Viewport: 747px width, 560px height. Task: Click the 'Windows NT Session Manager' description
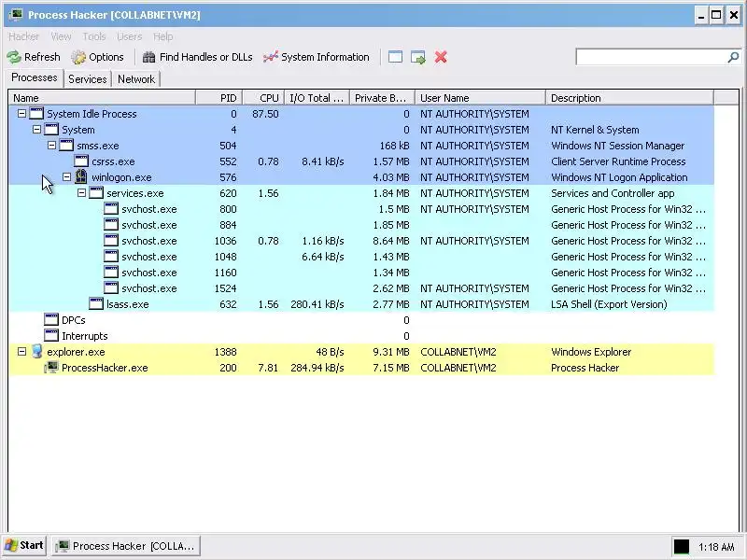[x=618, y=146]
